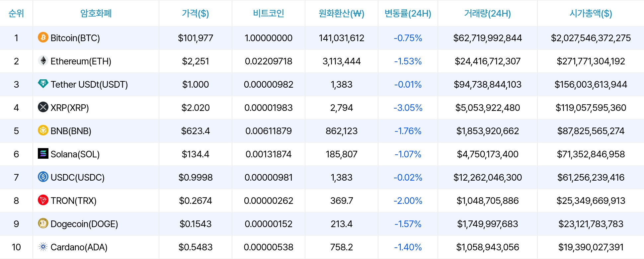Viewport: 644px width, 259px height.
Task: Select market cap $25,349,669,913
Action: (591, 201)
